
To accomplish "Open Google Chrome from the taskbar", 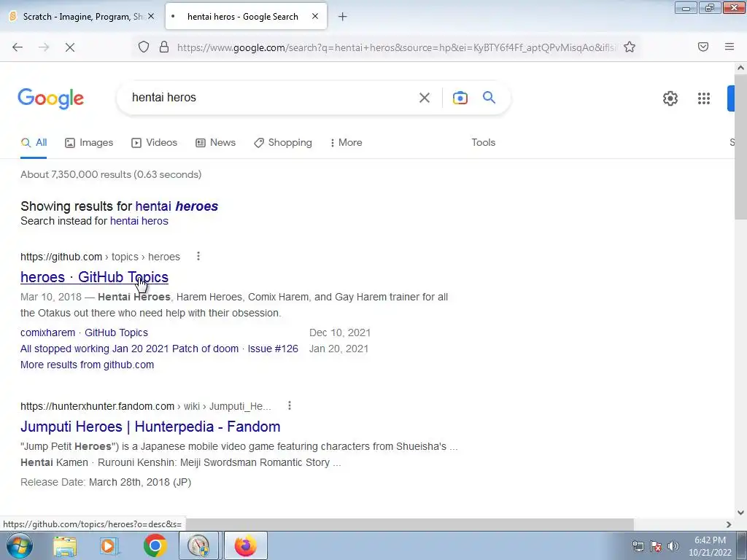I will coord(155,545).
